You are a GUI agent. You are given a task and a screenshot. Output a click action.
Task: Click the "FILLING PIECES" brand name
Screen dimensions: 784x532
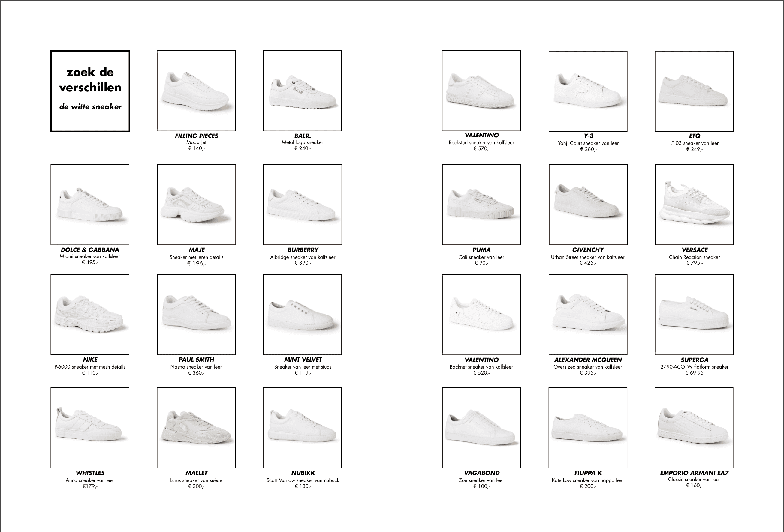[196, 136]
